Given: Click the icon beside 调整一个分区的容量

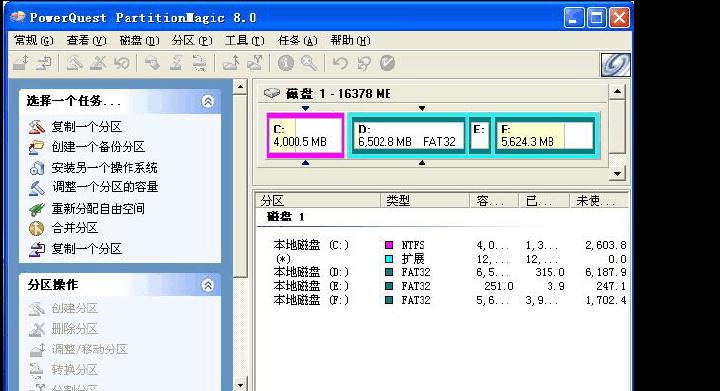Looking at the screenshot, I should pyautogui.click(x=36, y=187).
